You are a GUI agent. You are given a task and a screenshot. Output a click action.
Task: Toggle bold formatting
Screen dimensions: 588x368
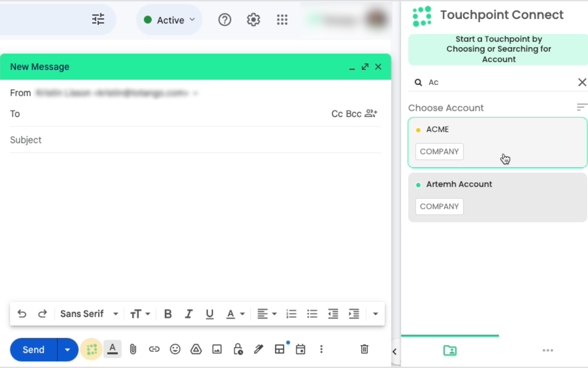coord(168,314)
